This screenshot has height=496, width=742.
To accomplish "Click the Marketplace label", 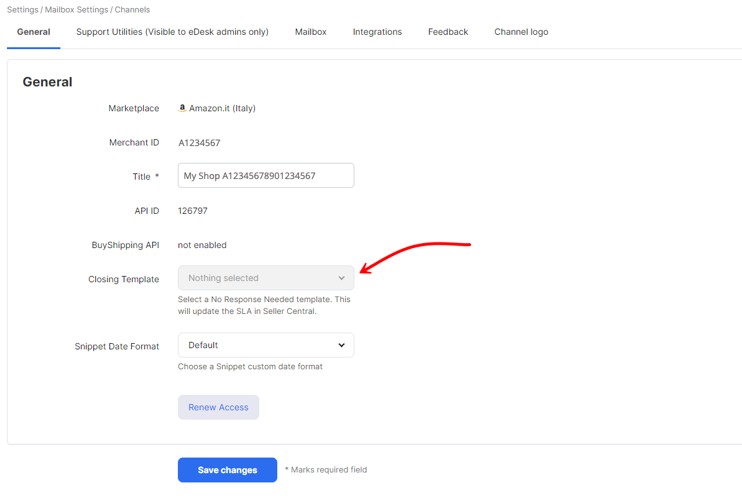I will 133,108.
